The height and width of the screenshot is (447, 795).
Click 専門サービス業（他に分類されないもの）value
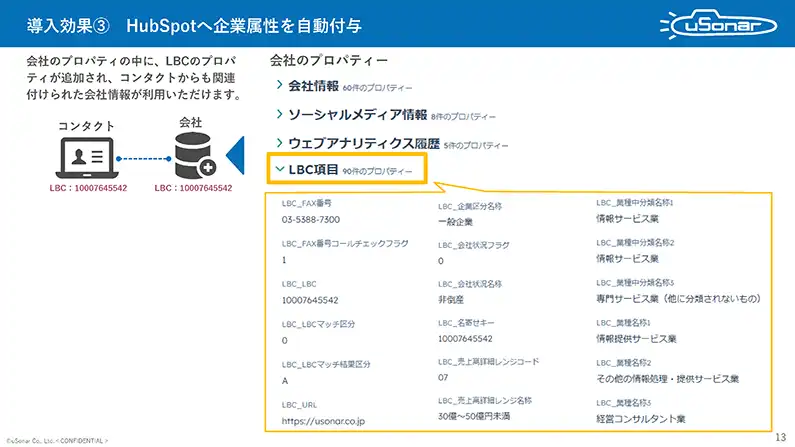[678, 299]
